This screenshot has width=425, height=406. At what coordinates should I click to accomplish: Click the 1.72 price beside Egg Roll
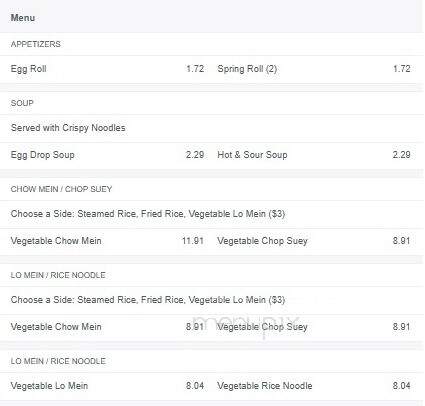pyautogui.click(x=195, y=69)
